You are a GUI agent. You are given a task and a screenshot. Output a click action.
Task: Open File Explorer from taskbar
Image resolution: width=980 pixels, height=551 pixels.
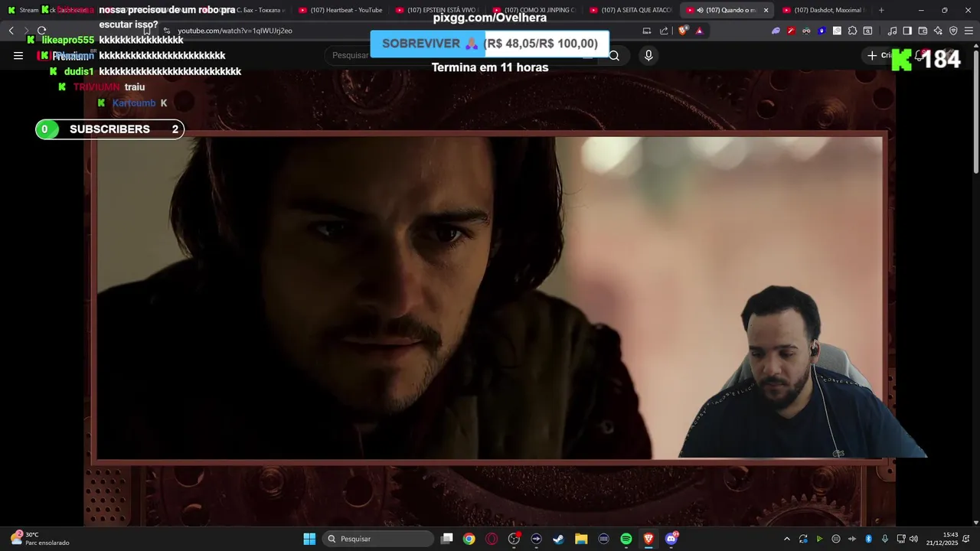(581, 539)
